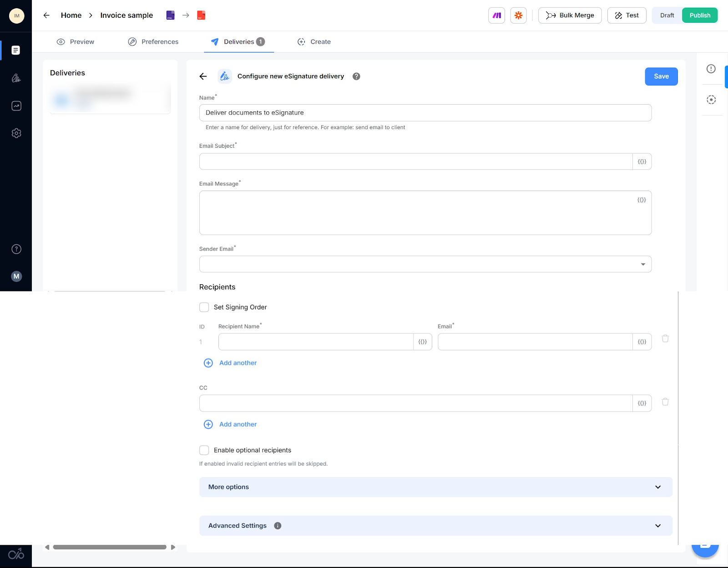Image resolution: width=728 pixels, height=568 pixels.
Task: Open analytics from the left sidebar
Action: tap(16, 106)
